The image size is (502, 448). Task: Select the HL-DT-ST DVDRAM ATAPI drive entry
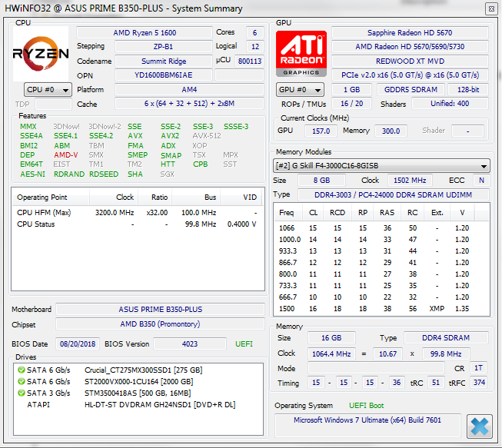tap(138, 404)
